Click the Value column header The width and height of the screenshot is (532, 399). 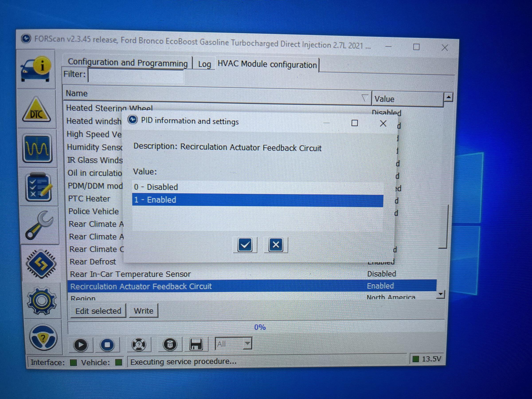point(407,99)
